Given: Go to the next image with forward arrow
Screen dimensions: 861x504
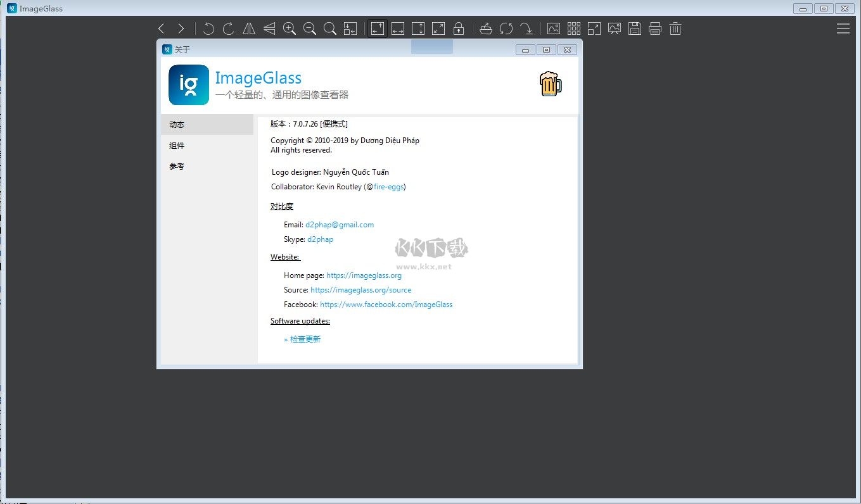Looking at the screenshot, I should point(181,28).
